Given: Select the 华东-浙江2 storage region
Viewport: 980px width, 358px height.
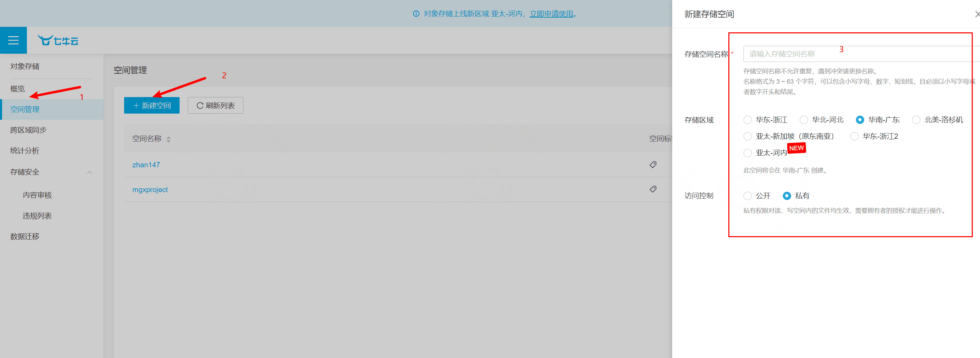Looking at the screenshot, I should (x=855, y=136).
